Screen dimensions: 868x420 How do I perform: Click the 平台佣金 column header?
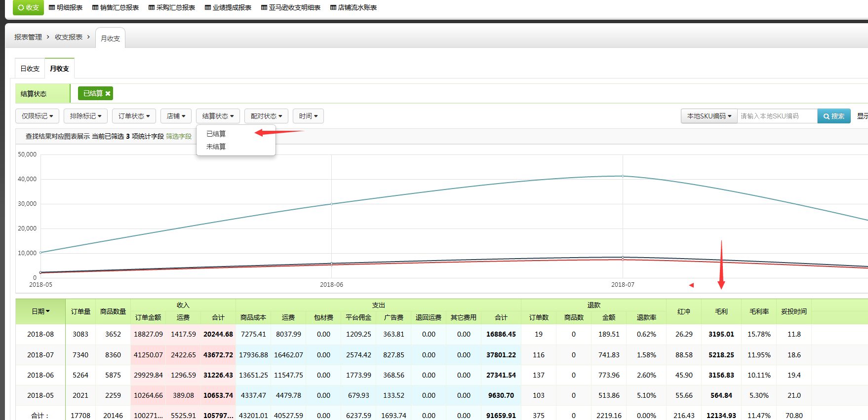[358, 317]
